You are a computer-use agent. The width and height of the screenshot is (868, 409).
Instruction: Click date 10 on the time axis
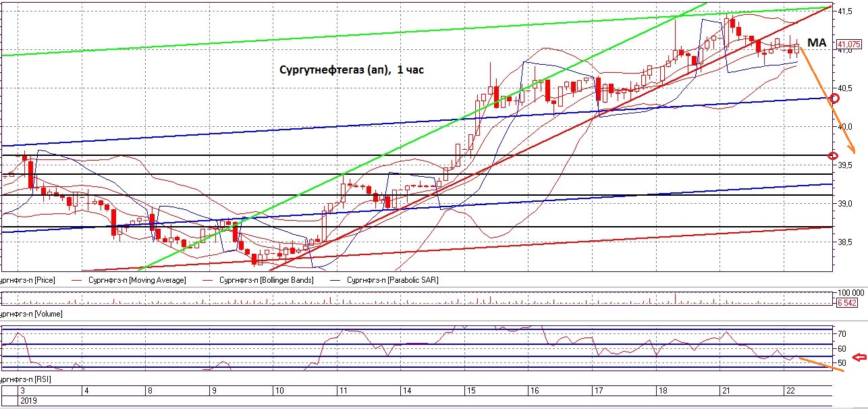[279, 391]
